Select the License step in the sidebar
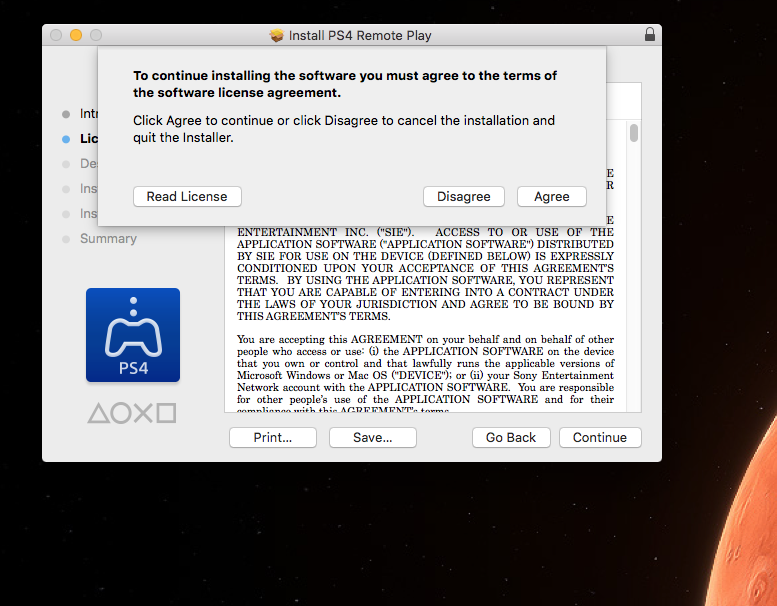Screen dimensions: 777x606 point(88,139)
